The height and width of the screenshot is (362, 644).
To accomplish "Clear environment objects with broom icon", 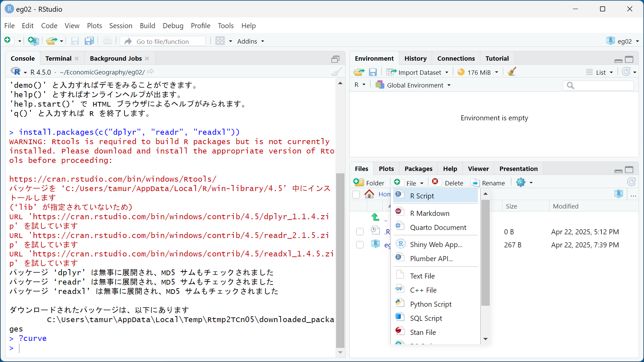I will click(512, 72).
